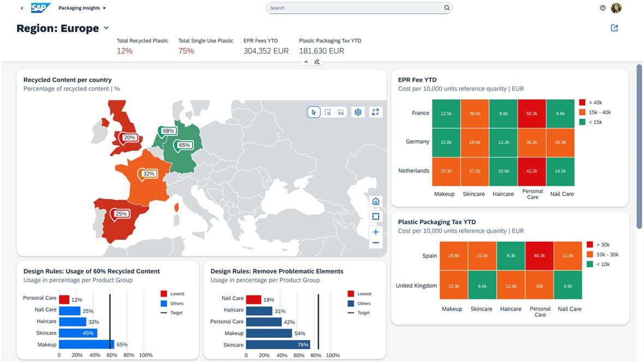
Task: Click the Germany 65% map label
Action: (184, 146)
